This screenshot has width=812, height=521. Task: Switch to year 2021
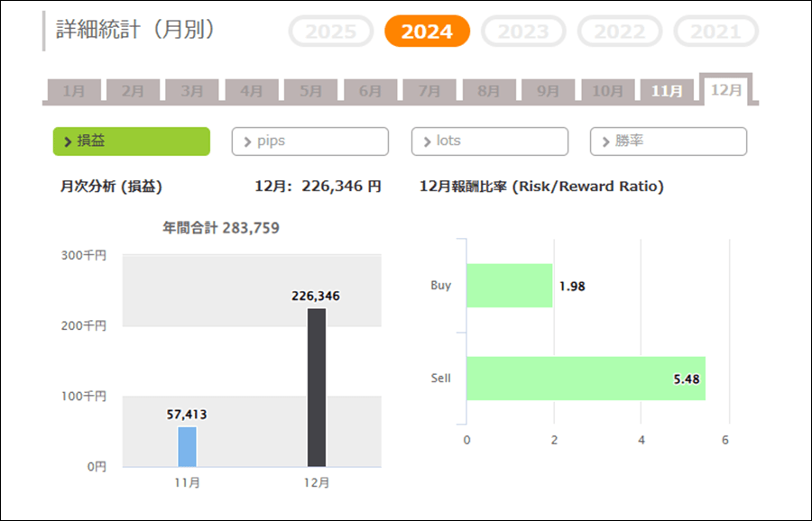coord(715,32)
